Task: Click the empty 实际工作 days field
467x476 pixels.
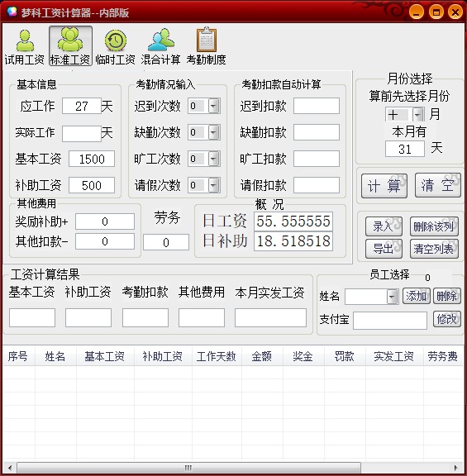Action: (x=82, y=134)
